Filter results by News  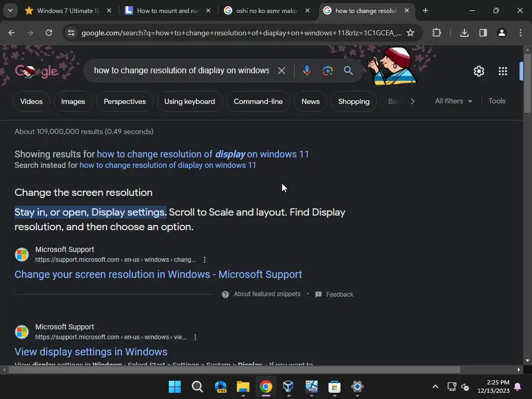coord(311,101)
